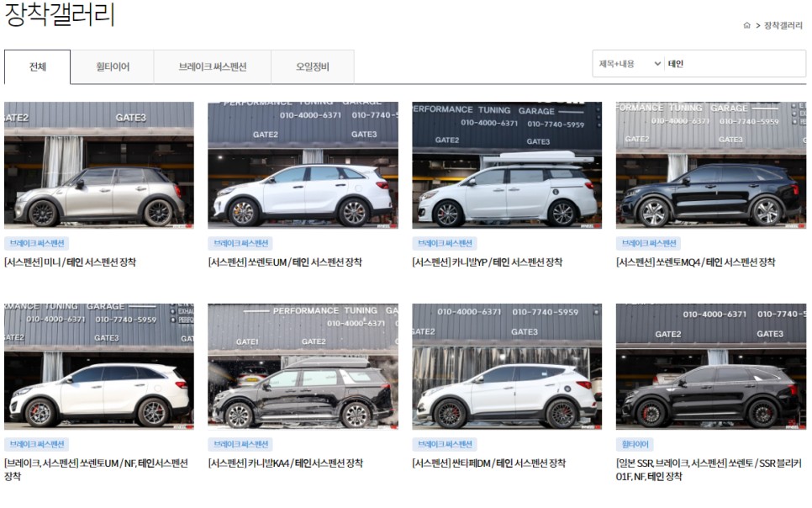This screenshot has width=812, height=508.
Task: Open the white 싼타페DM thumbnail
Action: pyautogui.click(x=507, y=366)
